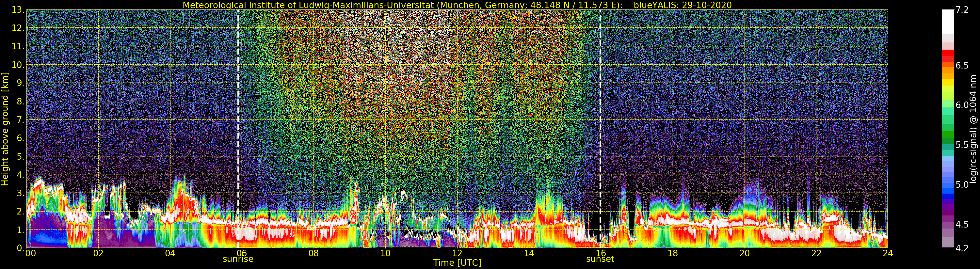Click the Time [UTC] axis label
Screen dimensions: 980x269
(457, 263)
